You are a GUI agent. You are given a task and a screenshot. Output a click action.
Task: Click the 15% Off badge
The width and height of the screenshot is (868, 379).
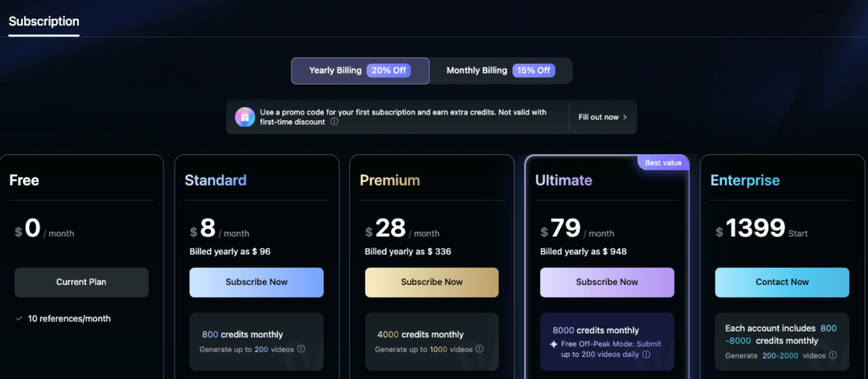pos(534,70)
